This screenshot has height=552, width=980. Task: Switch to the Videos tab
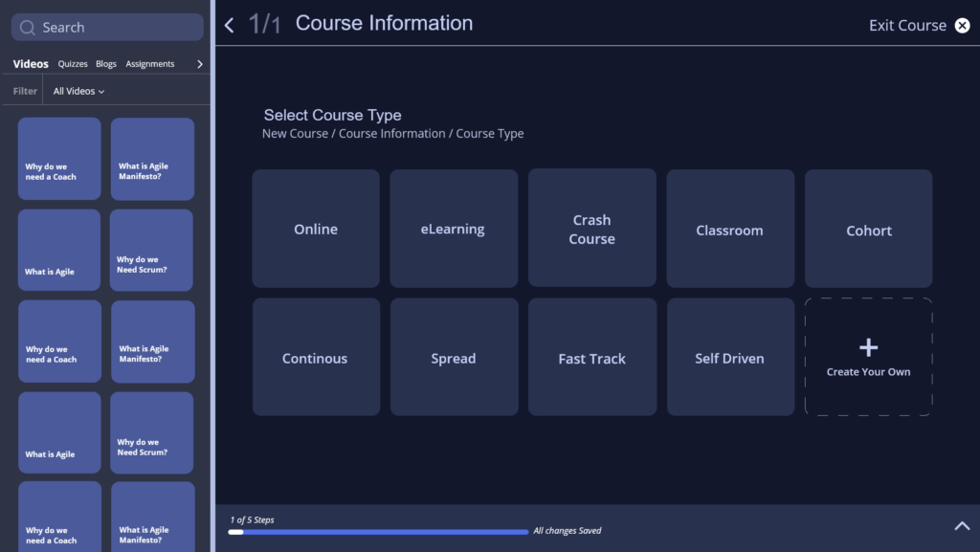pyautogui.click(x=31, y=64)
